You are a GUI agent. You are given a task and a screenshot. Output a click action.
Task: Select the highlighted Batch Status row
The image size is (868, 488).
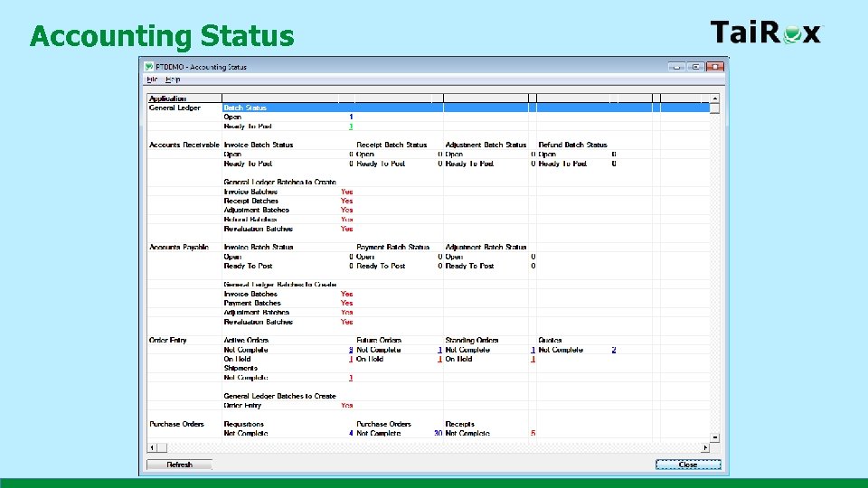(466, 108)
